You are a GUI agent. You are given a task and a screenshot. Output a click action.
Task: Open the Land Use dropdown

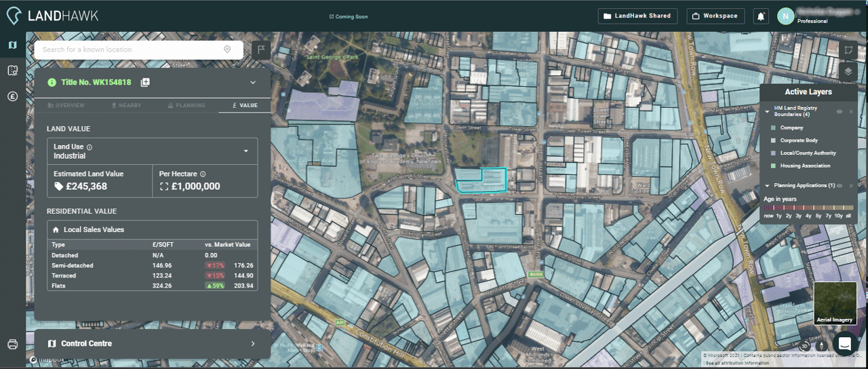[152, 151]
